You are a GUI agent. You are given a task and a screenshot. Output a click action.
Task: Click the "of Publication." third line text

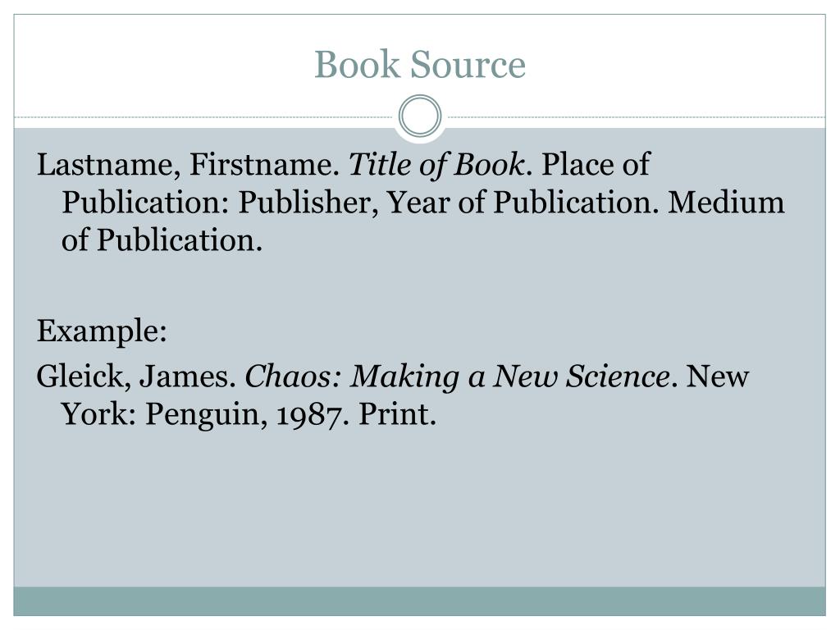(x=162, y=240)
